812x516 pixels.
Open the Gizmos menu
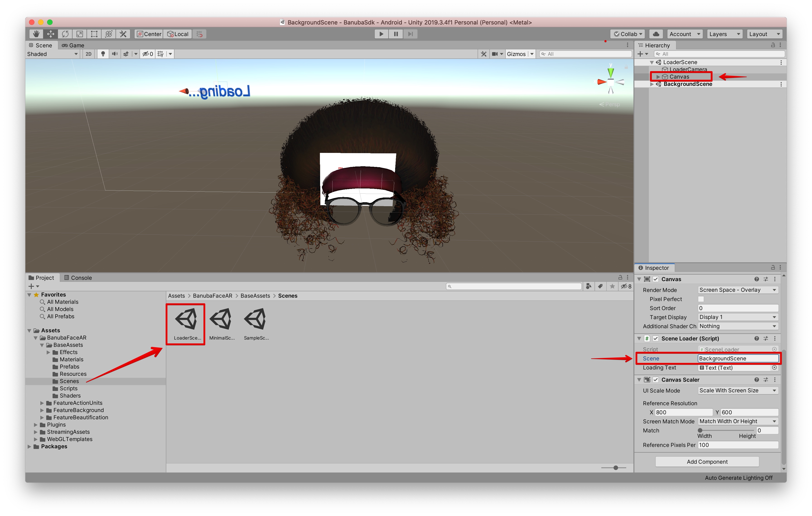[516, 54]
